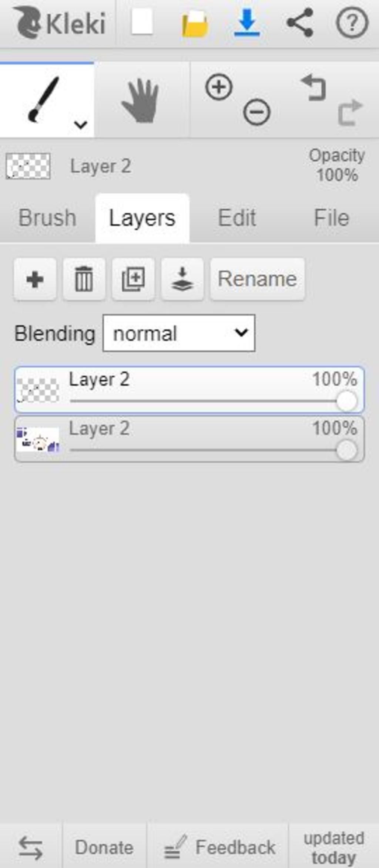This screenshot has height=868, width=379.
Task: Click the zoom in icon
Action: point(219,87)
